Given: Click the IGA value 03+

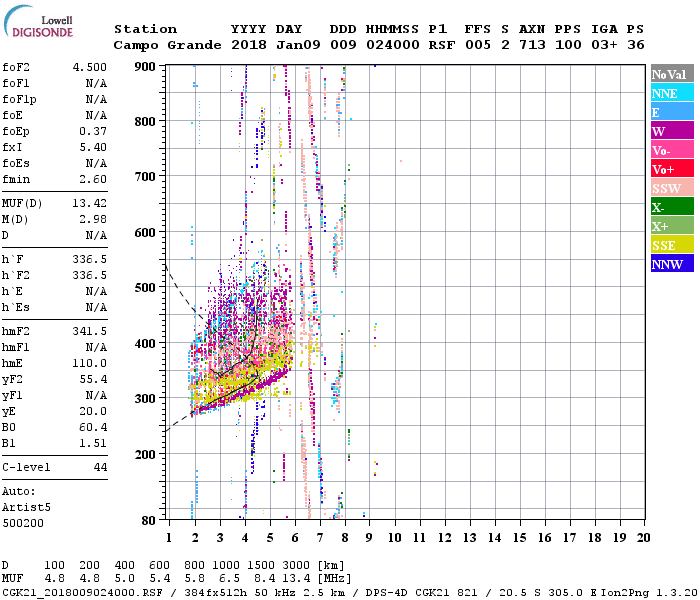Looking at the screenshot, I should (604, 45).
